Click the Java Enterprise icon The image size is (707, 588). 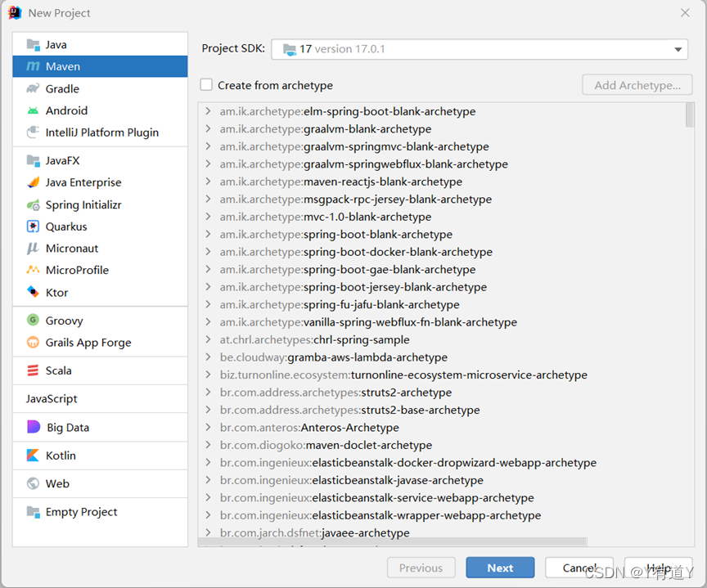tap(33, 182)
